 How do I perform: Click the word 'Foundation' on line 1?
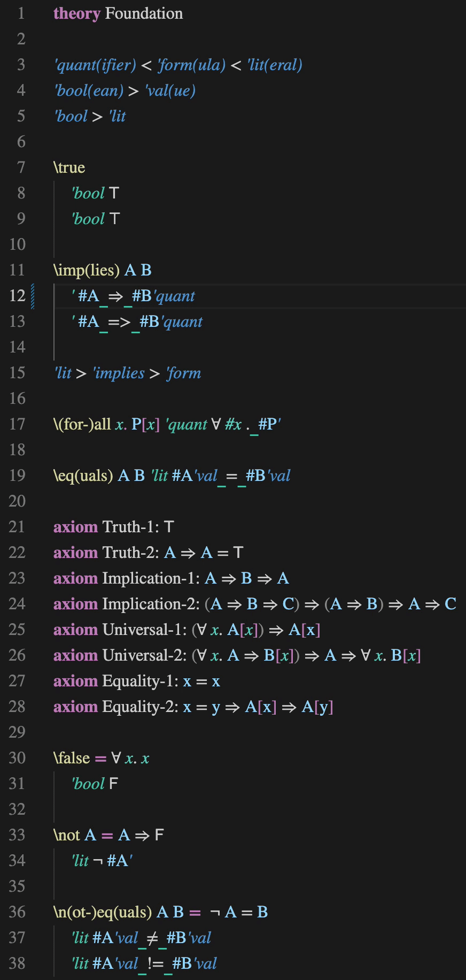click(144, 13)
